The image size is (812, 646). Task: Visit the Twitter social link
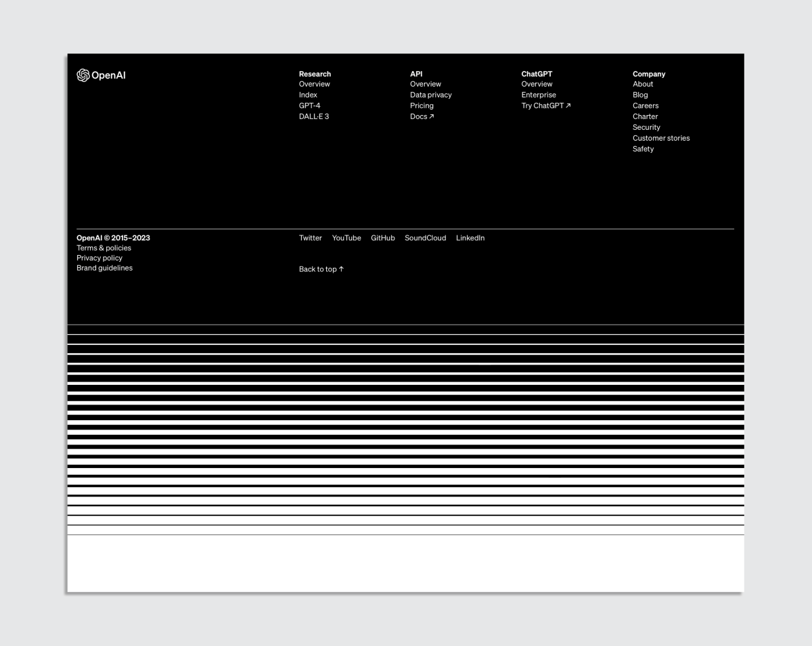click(x=310, y=238)
